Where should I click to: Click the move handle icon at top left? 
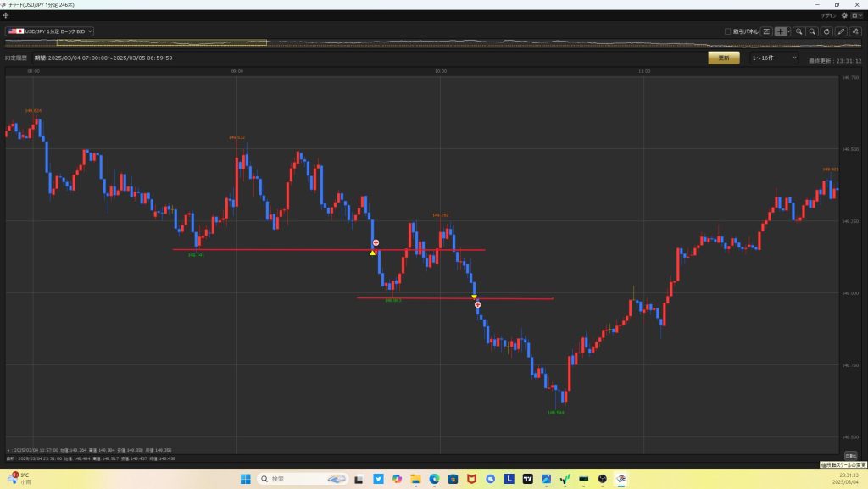point(7,15)
